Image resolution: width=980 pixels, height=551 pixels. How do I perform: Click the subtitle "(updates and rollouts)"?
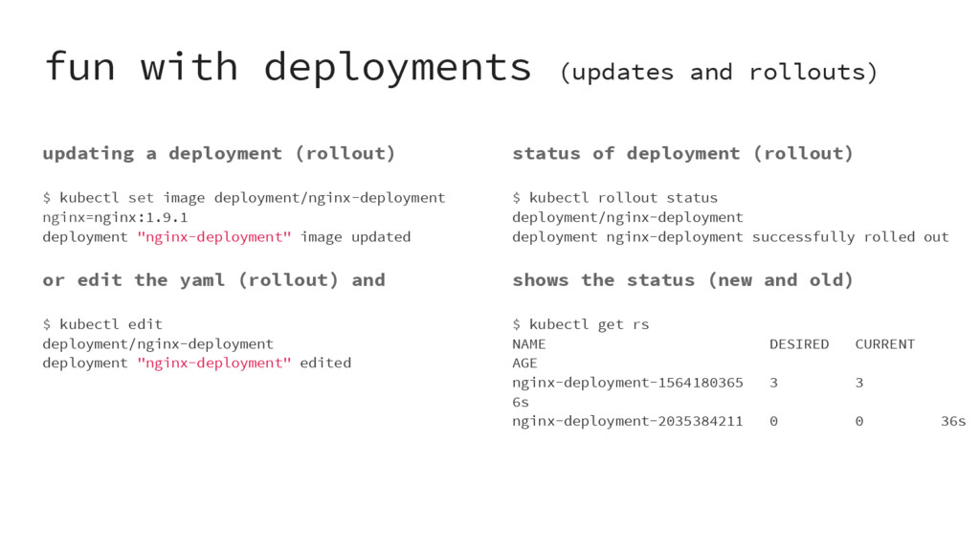(x=720, y=72)
